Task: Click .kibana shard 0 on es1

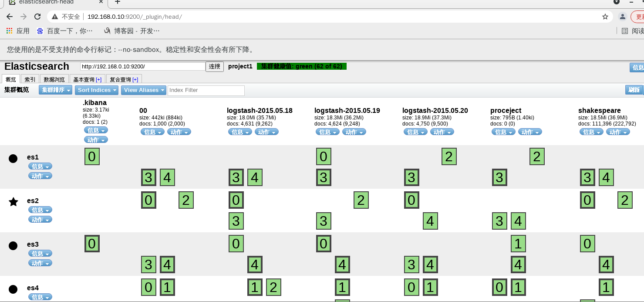Action: 92,156
